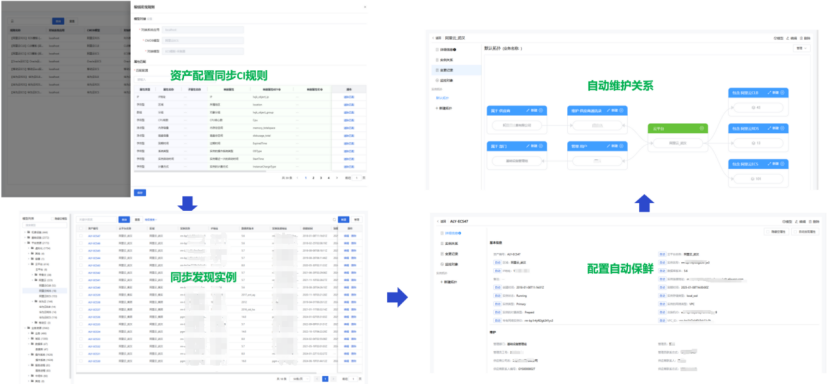Click the 高级搜索 link beside the reset button
Screen dimensions: 829x384
pos(151,219)
